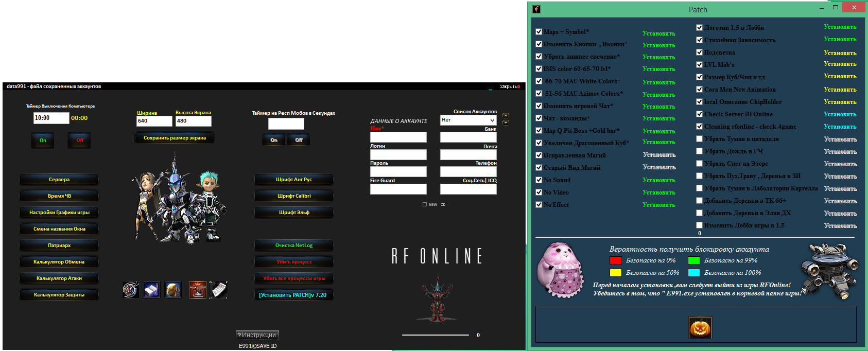Click Очистка NetLog button
Image resolution: width=868 pixels, height=351 pixels.
(294, 245)
